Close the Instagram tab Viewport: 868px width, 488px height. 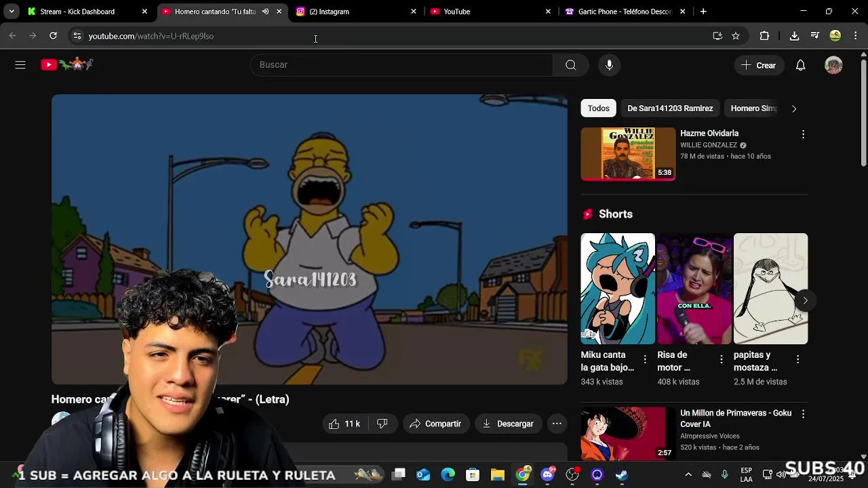[414, 12]
